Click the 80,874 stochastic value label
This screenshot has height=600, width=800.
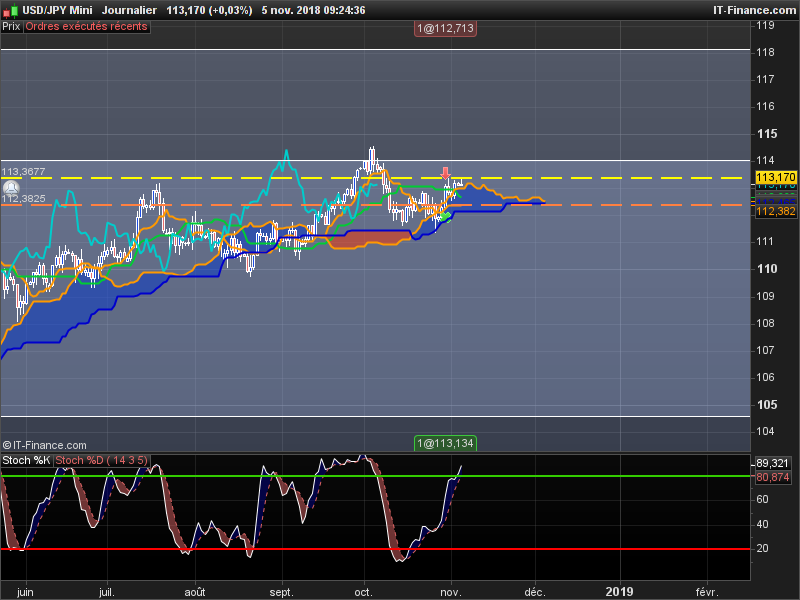pyautogui.click(x=772, y=478)
